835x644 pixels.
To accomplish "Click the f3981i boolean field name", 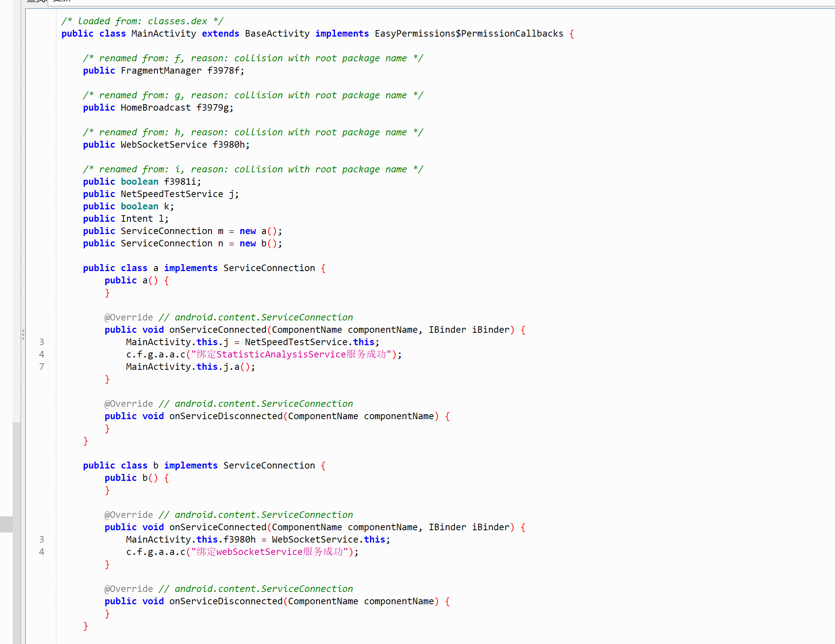I will (180, 182).
